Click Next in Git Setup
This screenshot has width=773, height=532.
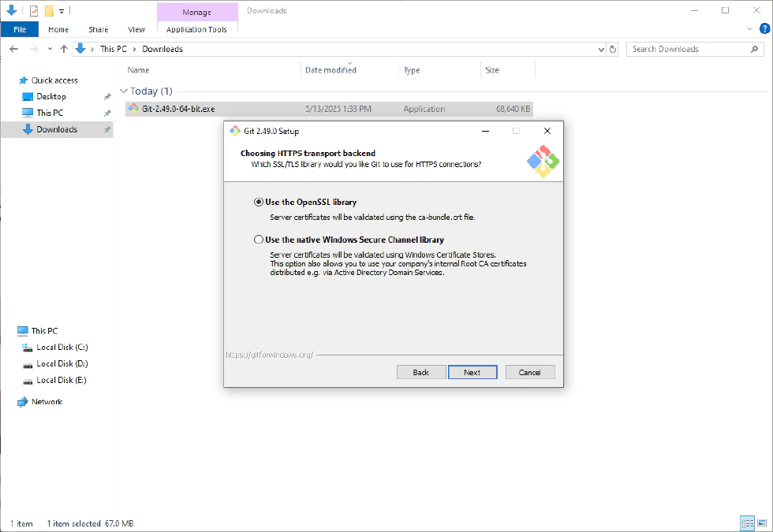pos(472,372)
